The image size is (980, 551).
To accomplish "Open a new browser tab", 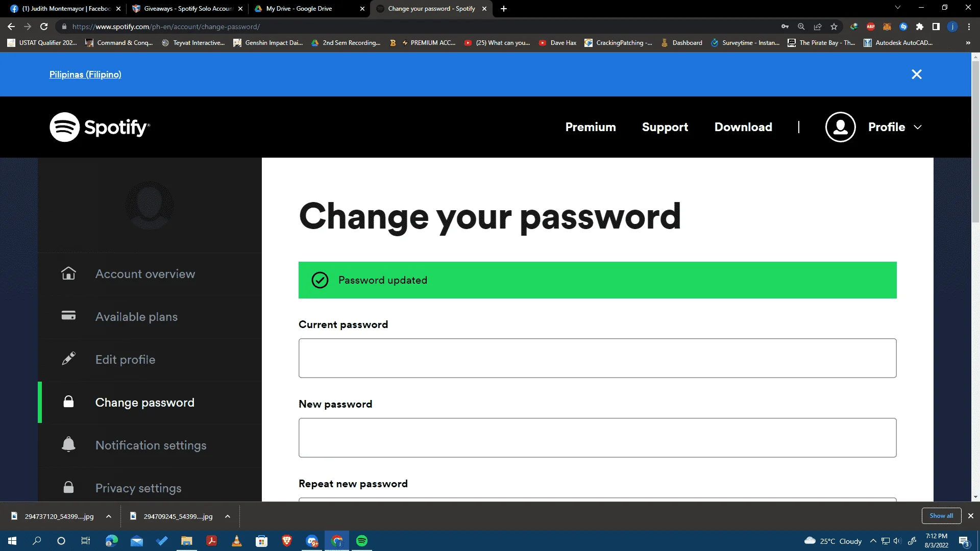I will 504,9.
